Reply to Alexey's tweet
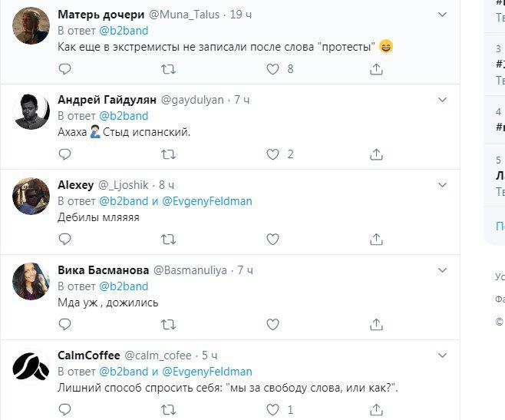Viewport: 505px width, 420px height. [x=65, y=240]
